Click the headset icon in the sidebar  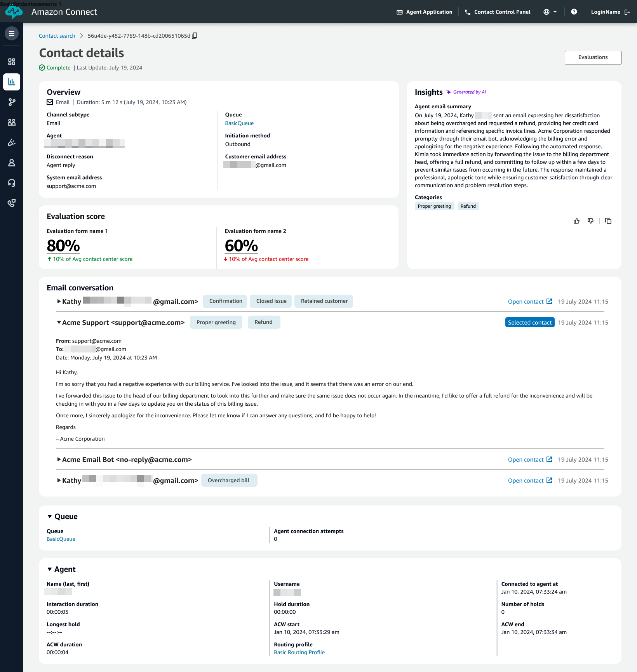[x=11, y=182]
